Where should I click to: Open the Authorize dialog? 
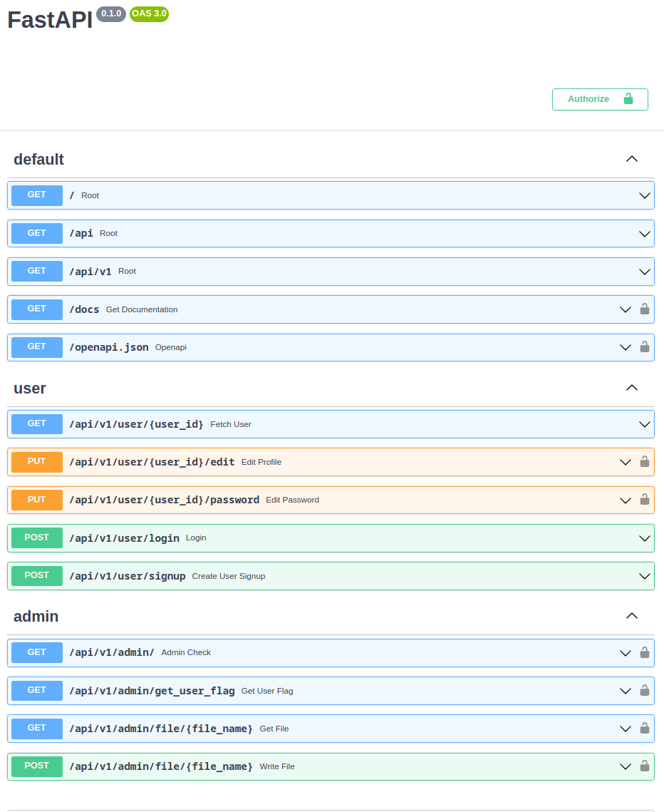[600, 99]
